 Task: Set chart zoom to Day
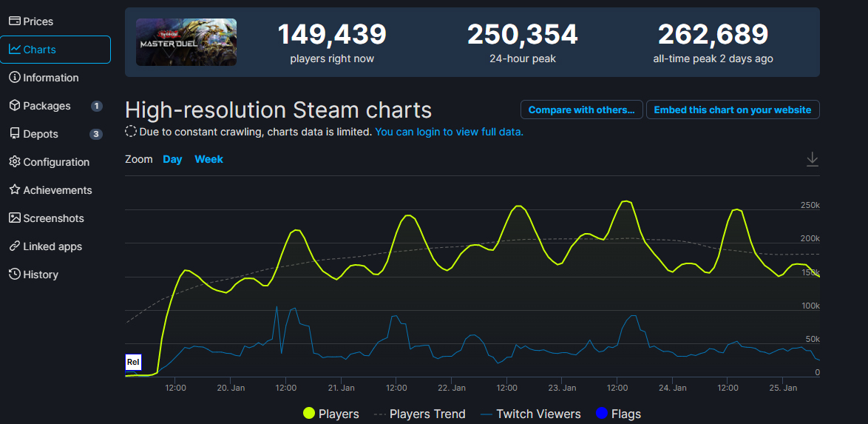pyautogui.click(x=172, y=159)
